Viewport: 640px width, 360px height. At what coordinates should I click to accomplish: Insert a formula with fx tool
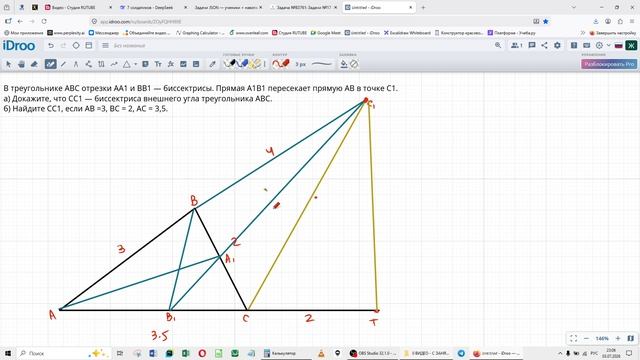pyautogui.click(x=171, y=64)
